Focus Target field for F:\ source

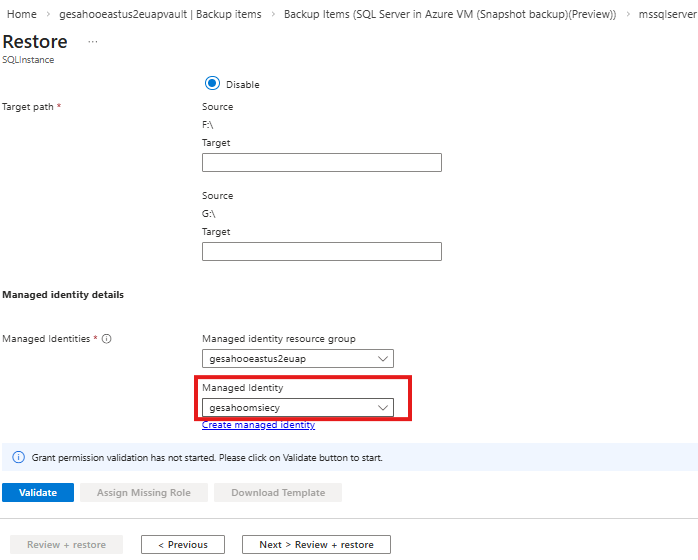click(322, 162)
